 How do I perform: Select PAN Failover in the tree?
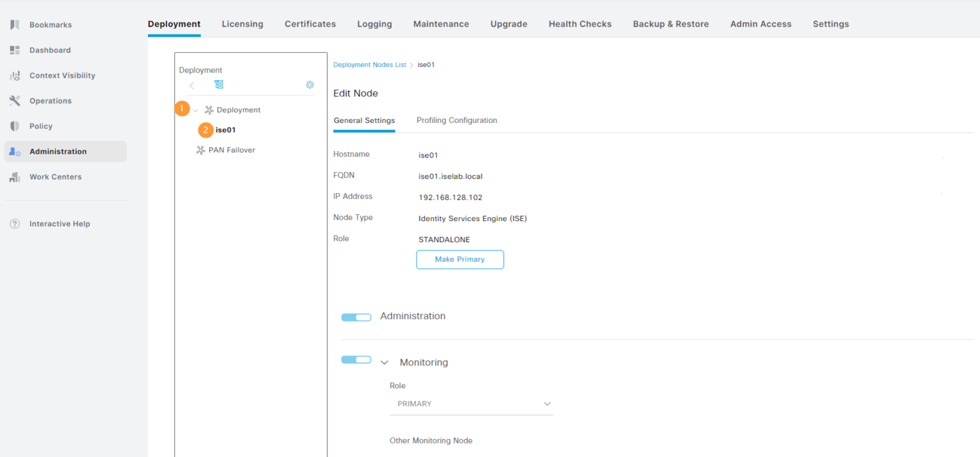click(232, 150)
